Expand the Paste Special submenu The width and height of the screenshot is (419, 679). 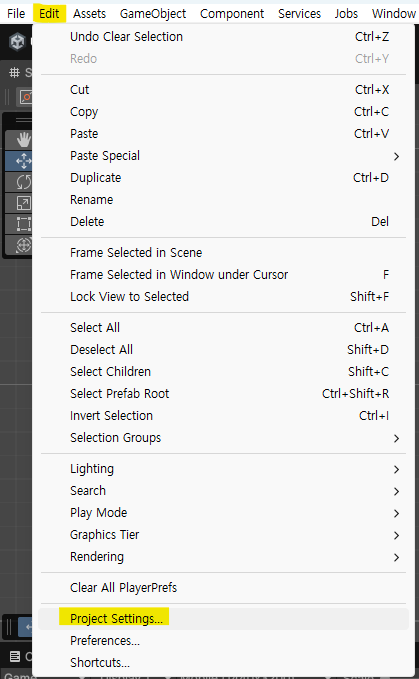click(223, 156)
